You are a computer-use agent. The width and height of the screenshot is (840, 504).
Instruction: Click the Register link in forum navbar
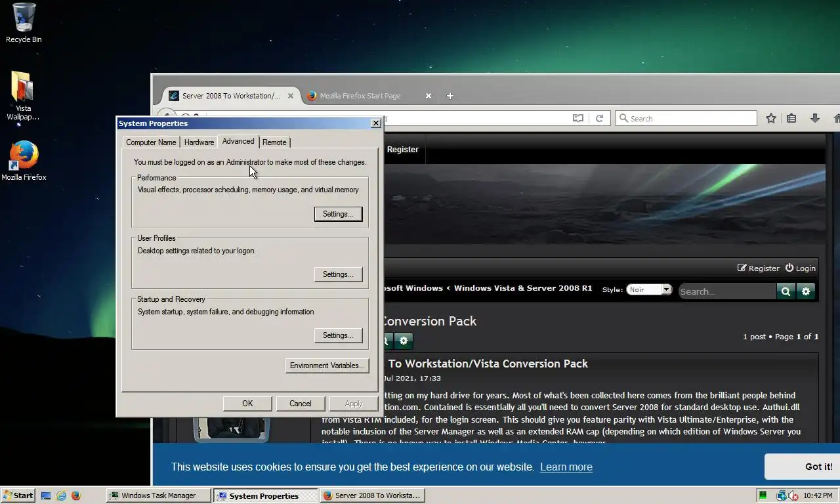click(403, 150)
